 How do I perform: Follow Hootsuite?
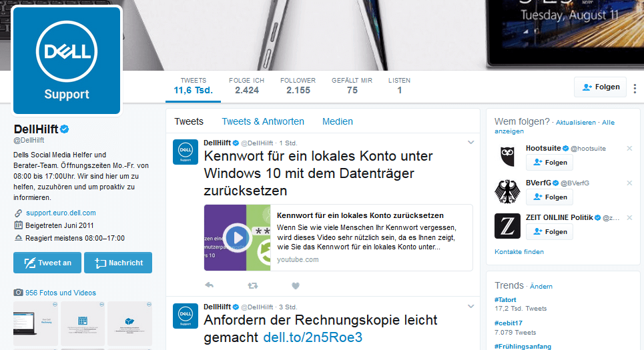pos(549,163)
